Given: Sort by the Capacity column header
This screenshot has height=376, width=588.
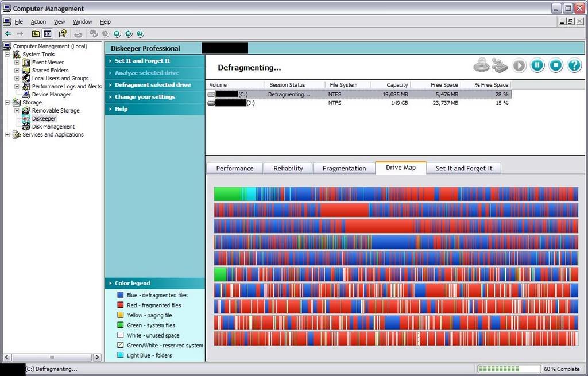Looking at the screenshot, I should click(x=390, y=85).
